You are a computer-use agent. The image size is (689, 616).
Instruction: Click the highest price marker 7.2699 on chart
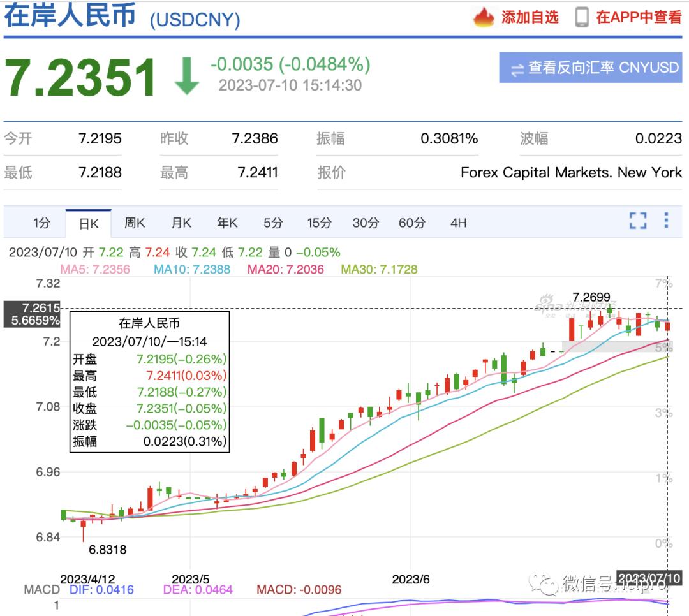[x=591, y=297]
